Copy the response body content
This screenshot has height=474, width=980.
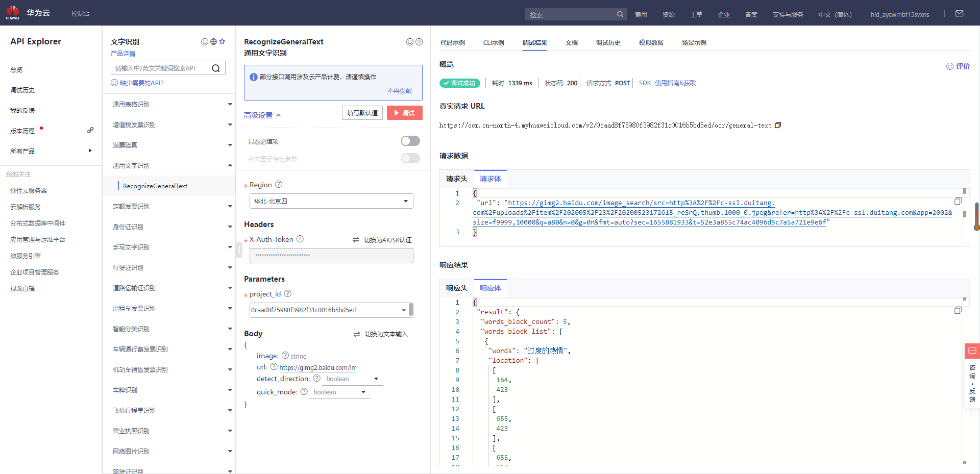click(958, 310)
